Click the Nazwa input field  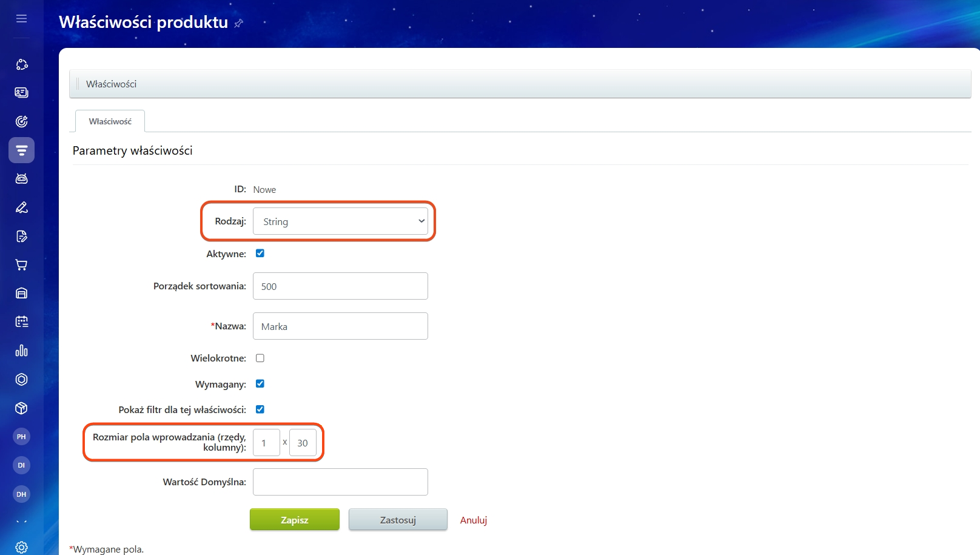[x=340, y=326]
